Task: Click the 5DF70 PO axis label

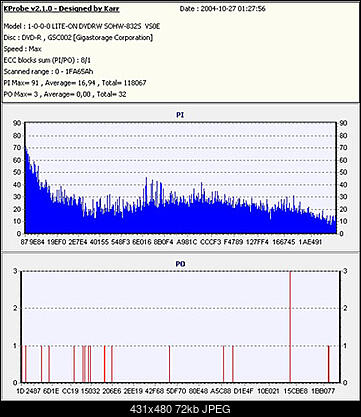Action: point(176,391)
